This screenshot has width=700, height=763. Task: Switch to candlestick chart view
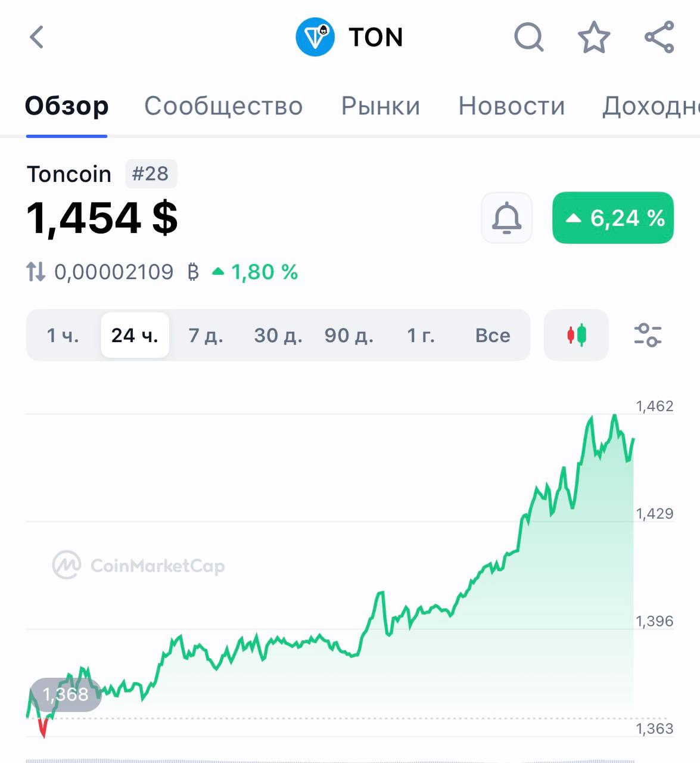tap(576, 335)
